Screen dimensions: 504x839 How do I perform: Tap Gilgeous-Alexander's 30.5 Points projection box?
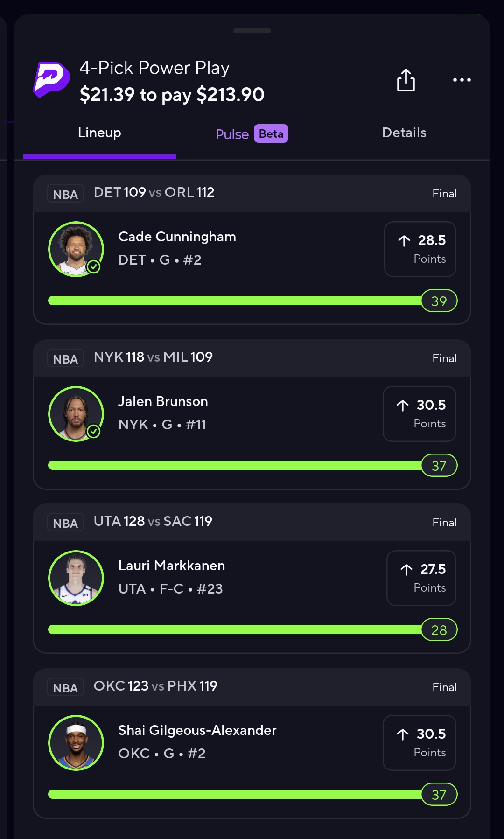pos(419,742)
